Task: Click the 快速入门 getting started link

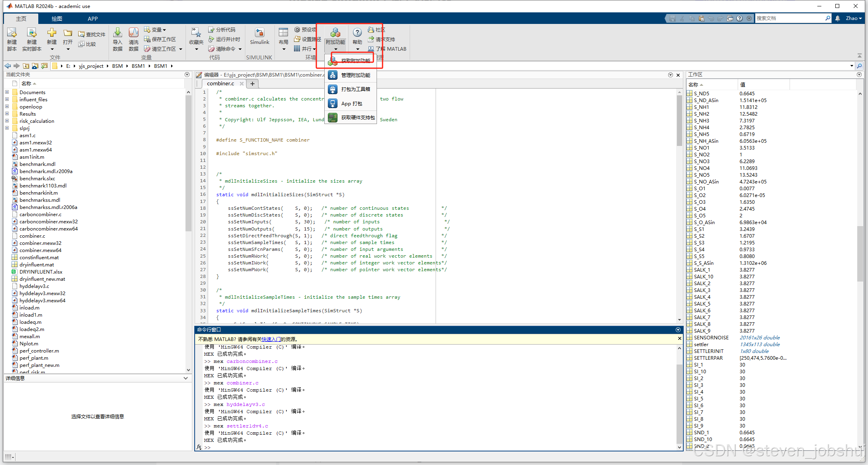Action: coord(271,339)
